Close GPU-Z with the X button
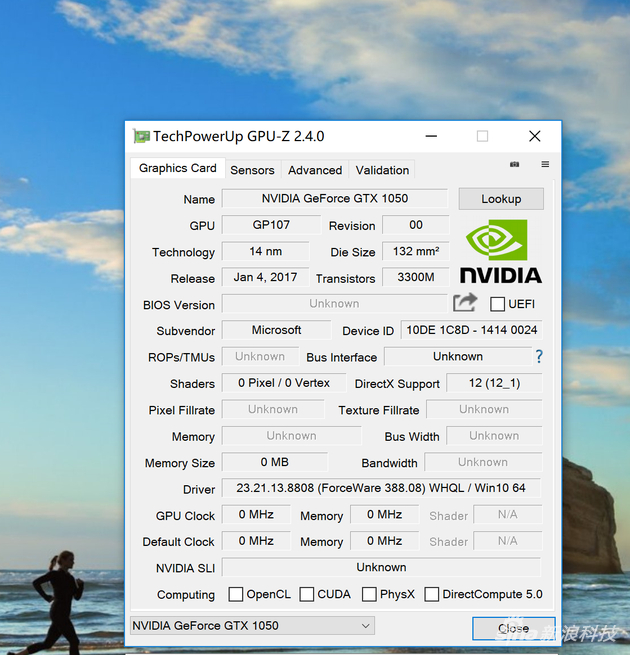The width and height of the screenshot is (630, 655). [535, 136]
